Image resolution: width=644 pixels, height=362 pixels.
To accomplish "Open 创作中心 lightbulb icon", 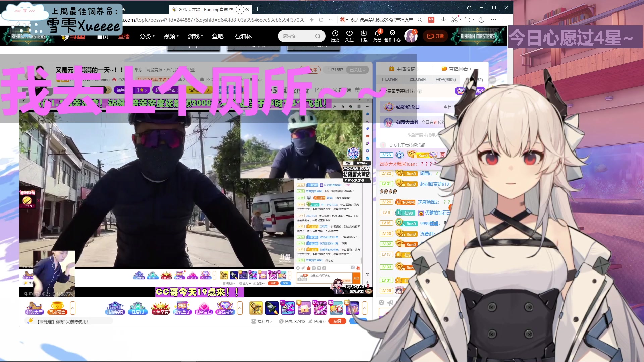I will [392, 36].
